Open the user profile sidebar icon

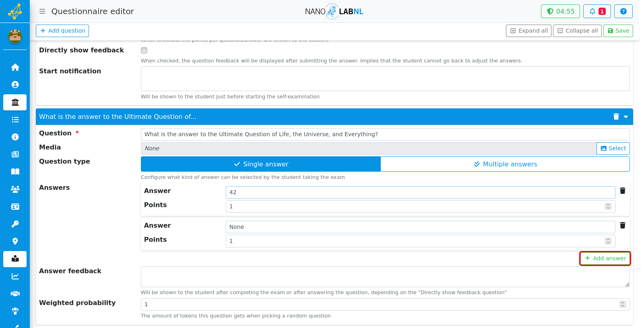coord(15,85)
